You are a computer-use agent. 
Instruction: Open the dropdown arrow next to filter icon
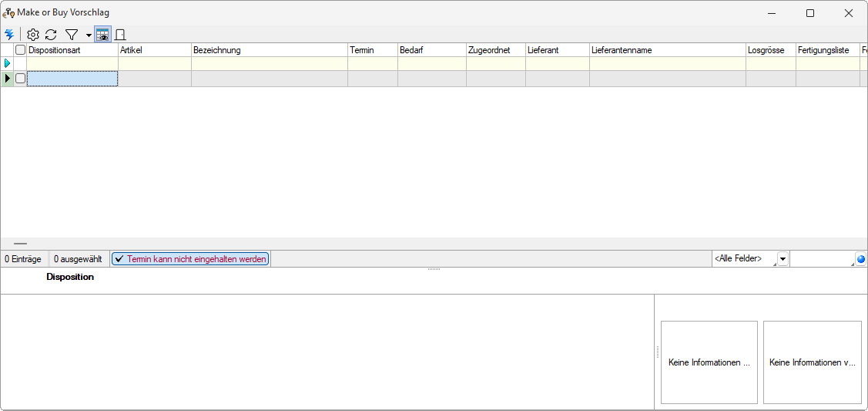tap(89, 35)
